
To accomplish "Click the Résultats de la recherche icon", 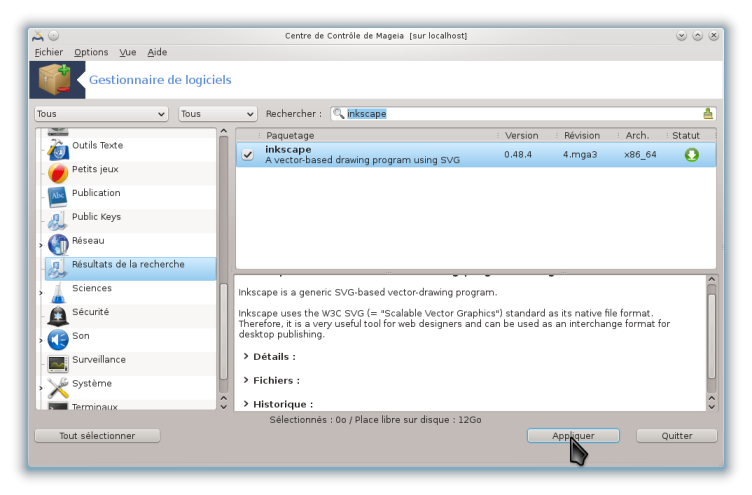I will [x=57, y=269].
